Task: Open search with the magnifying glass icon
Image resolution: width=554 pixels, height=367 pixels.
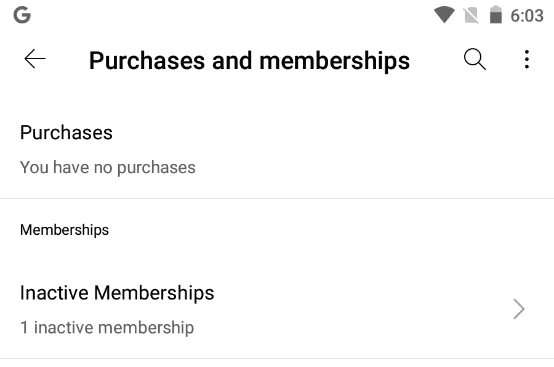Action: pos(475,59)
